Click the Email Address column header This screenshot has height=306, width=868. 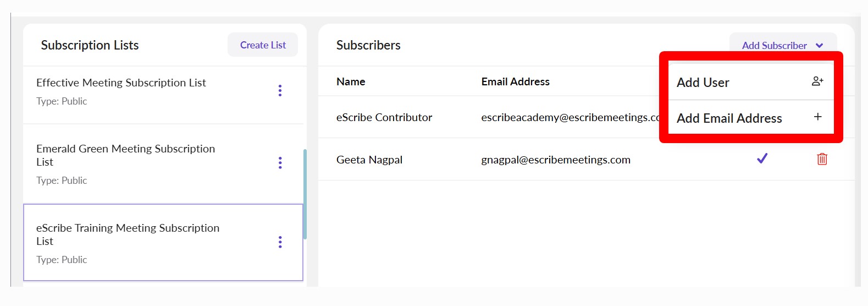click(x=515, y=81)
